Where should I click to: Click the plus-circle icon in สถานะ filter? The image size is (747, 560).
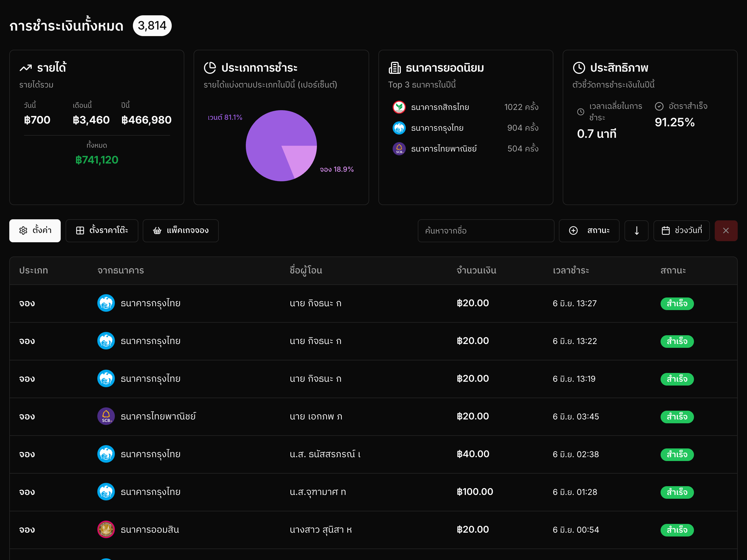tap(573, 230)
